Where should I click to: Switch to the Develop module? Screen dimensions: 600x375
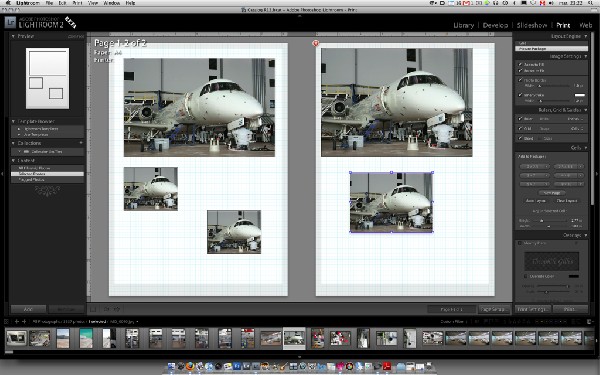click(x=495, y=25)
